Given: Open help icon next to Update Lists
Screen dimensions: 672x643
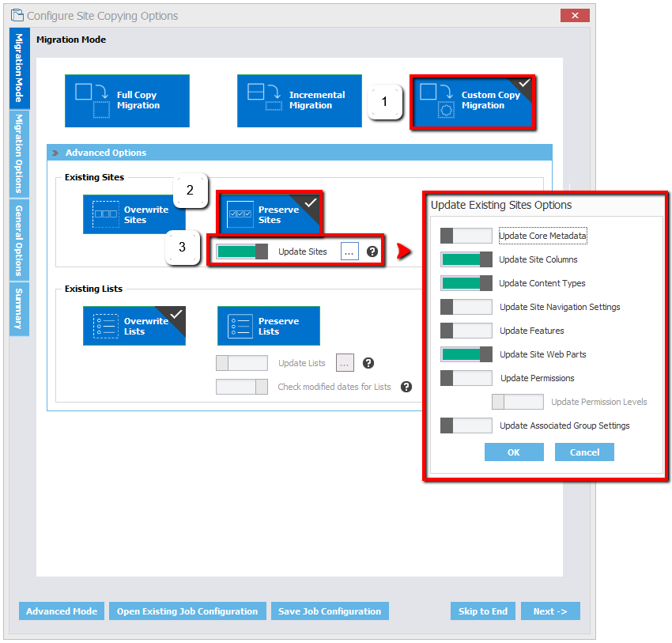Looking at the screenshot, I should click(x=368, y=363).
